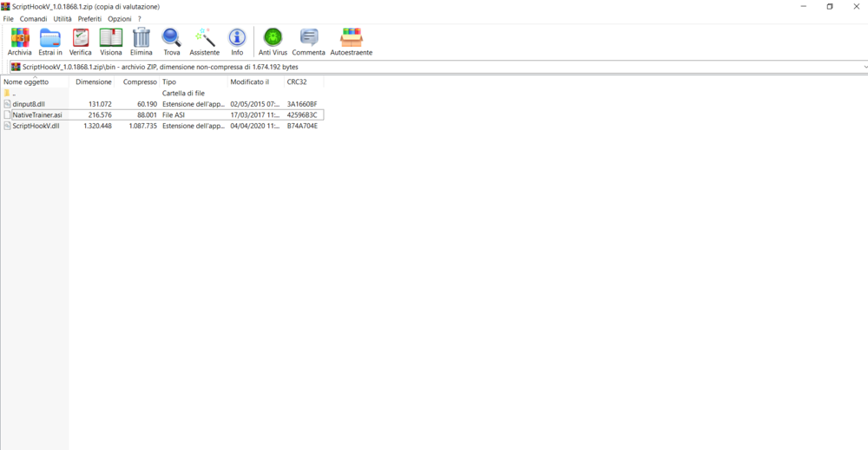Click the WinRAR icon in the address bar
The width and height of the screenshot is (868, 450).
pos(16,67)
